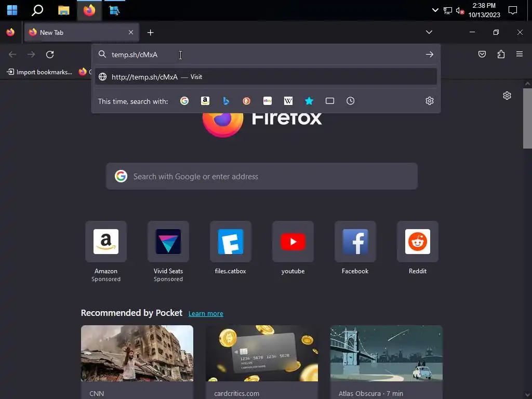Screen dimensions: 532x399
Task: Open File Explorer from the taskbar
Action: [x=63, y=10]
